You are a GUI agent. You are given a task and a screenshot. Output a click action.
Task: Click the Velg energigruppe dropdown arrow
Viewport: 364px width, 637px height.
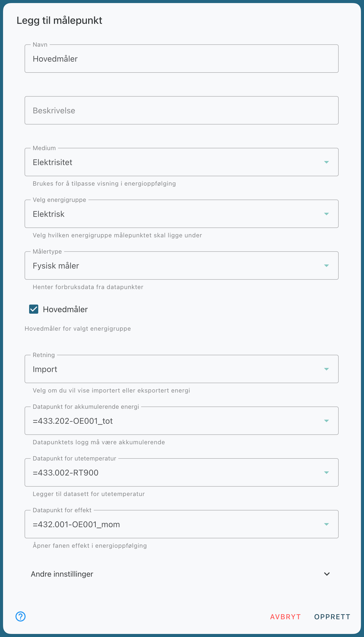(x=327, y=214)
